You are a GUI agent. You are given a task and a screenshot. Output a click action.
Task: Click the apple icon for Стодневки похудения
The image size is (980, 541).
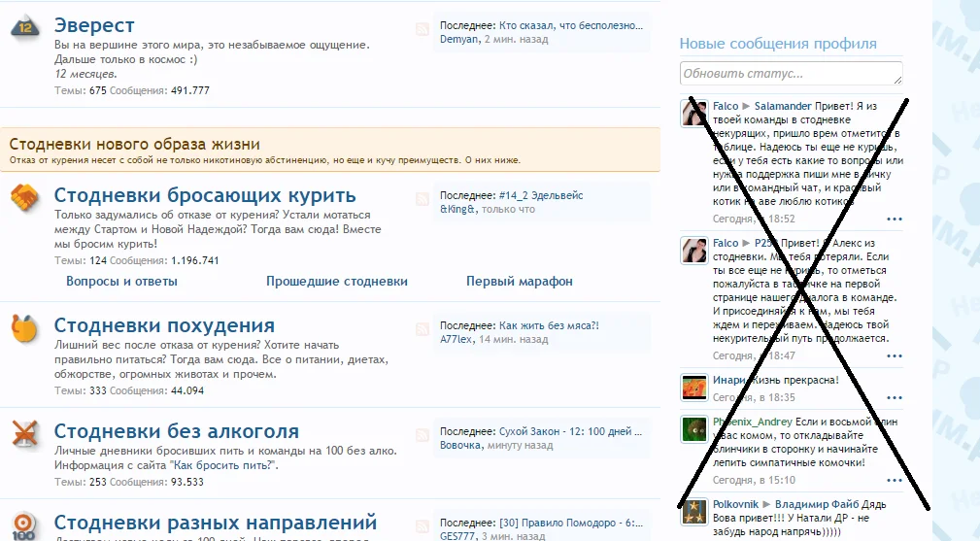point(25,328)
